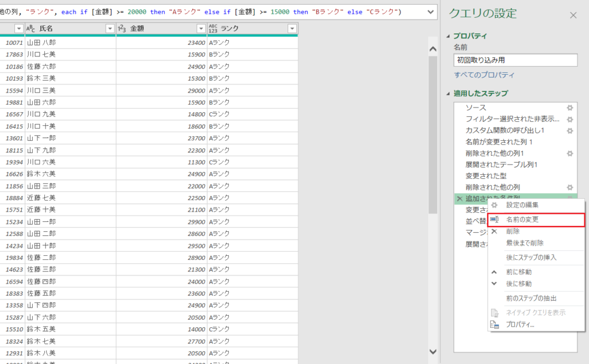Screen dimensions: 589x364
Task: Click the X delete icon on 追加された条件列 step
Action: (x=458, y=198)
